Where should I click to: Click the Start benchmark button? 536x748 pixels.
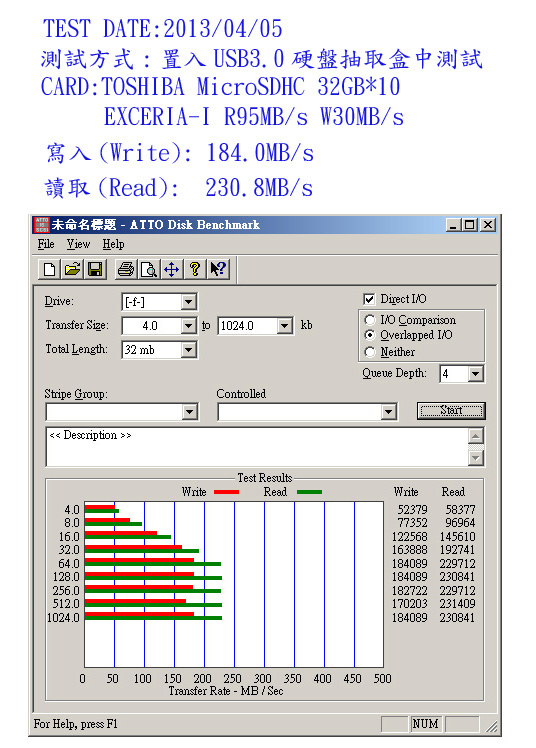[x=451, y=411]
